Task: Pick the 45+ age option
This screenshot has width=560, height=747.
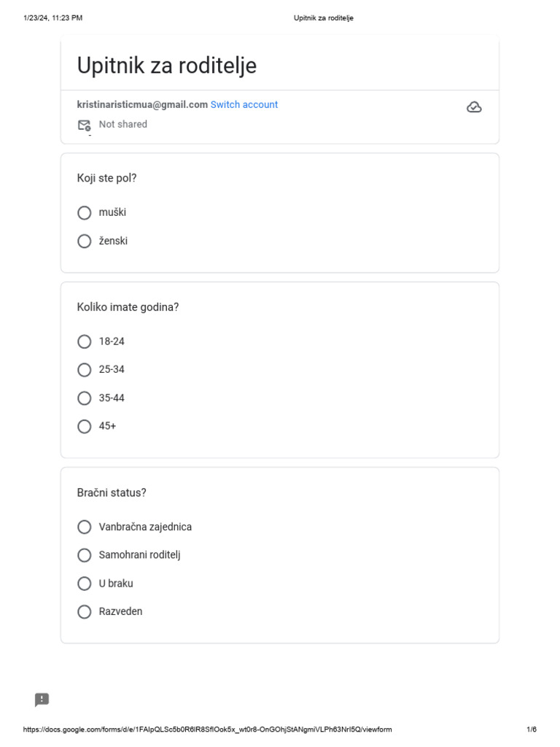Action: coord(85,426)
